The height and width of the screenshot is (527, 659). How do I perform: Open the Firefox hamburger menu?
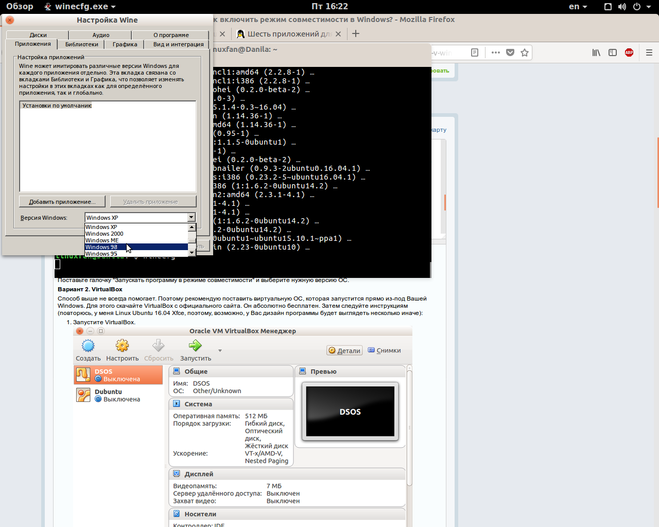click(x=649, y=53)
